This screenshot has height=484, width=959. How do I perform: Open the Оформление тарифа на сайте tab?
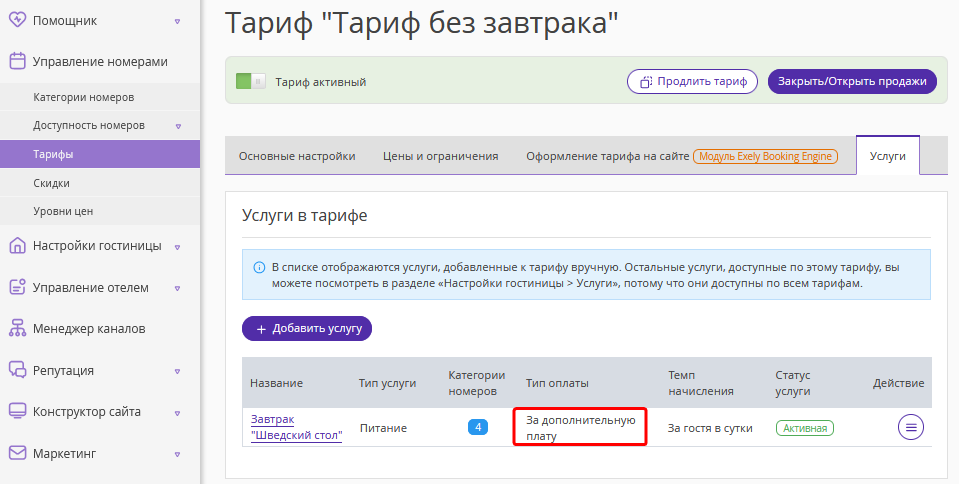(x=682, y=156)
